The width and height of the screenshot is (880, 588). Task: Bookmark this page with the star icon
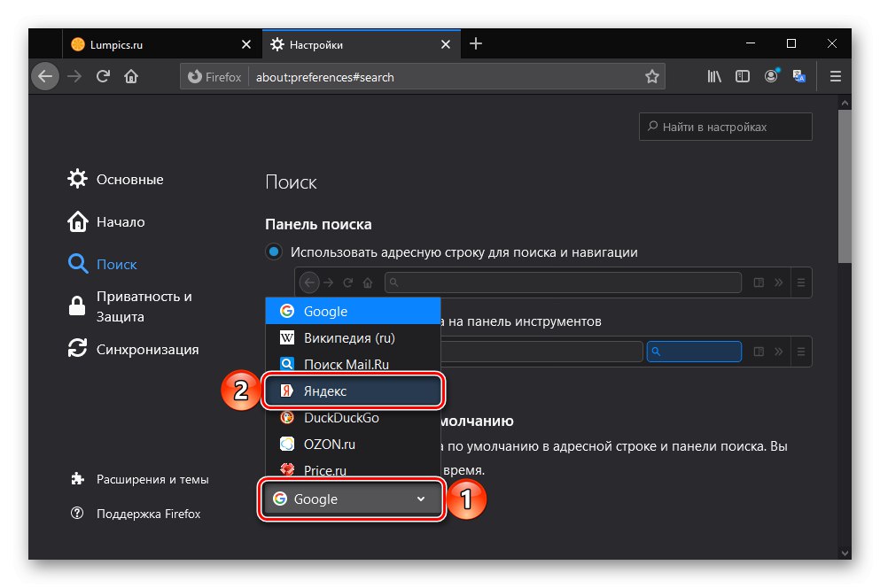pyautogui.click(x=652, y=77)
